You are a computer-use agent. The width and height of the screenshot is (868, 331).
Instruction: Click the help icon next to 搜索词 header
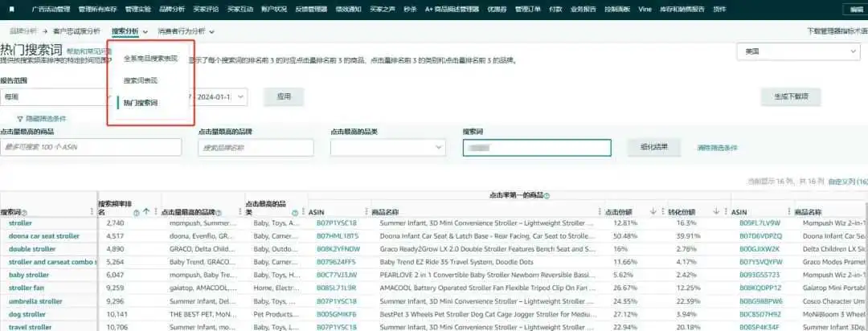pos(24,213)
